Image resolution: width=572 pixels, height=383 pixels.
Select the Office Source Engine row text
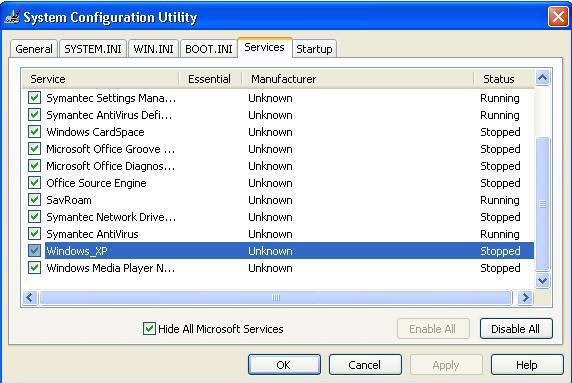[x=96, y=183]
